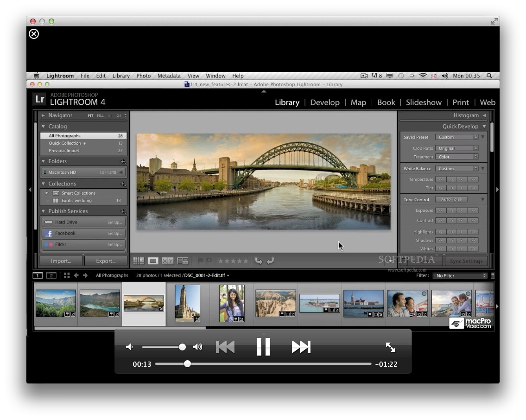526x420 pixels.
Task: Open No Filter dropdown
Action: tap(460, 276)
